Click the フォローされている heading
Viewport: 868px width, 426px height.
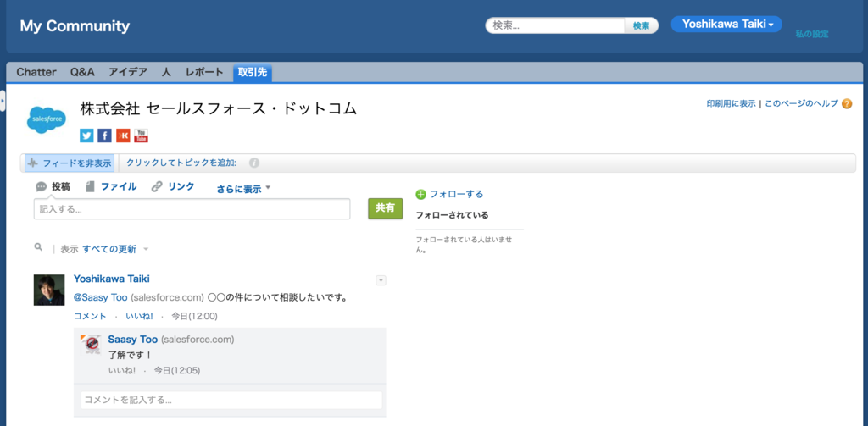453,214
